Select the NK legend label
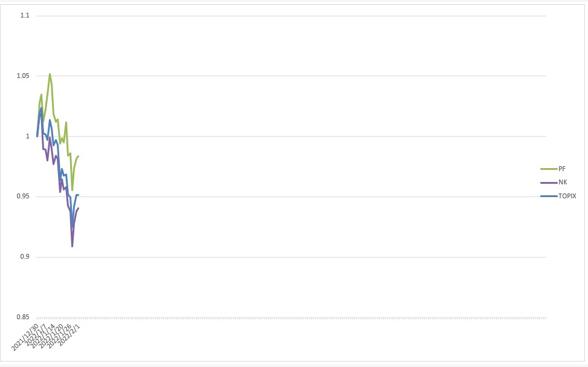The image size is (588, 367). pyautogui.click(x=563, y=183)
